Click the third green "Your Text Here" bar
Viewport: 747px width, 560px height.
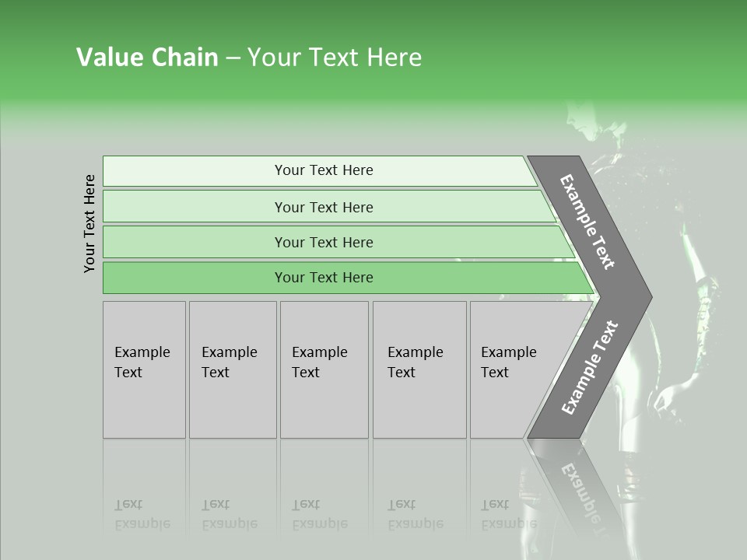click(x=324, y=242)
